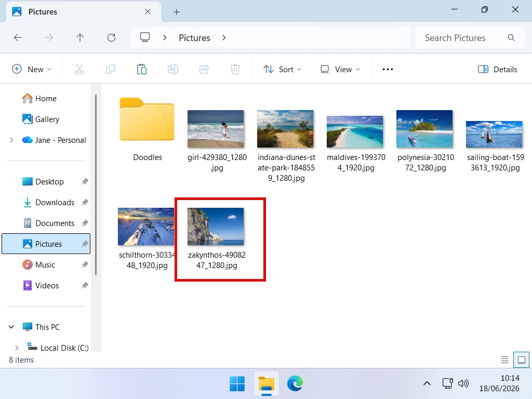The height and width of the screenshot is (399, 532).
Task: Go back with the left arrow
Action: 18,37
